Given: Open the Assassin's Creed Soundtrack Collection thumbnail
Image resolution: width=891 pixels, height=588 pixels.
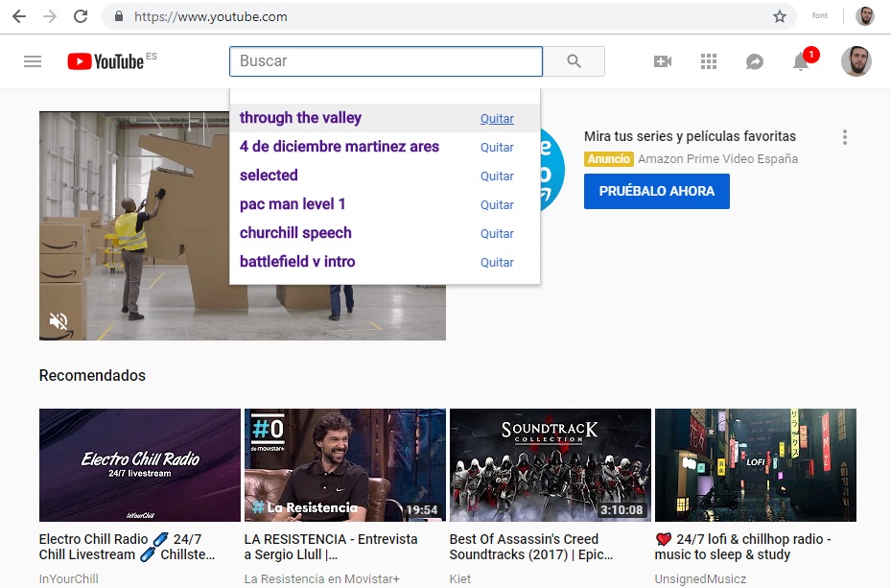Looking at the screenshot, I should point(551,464).
